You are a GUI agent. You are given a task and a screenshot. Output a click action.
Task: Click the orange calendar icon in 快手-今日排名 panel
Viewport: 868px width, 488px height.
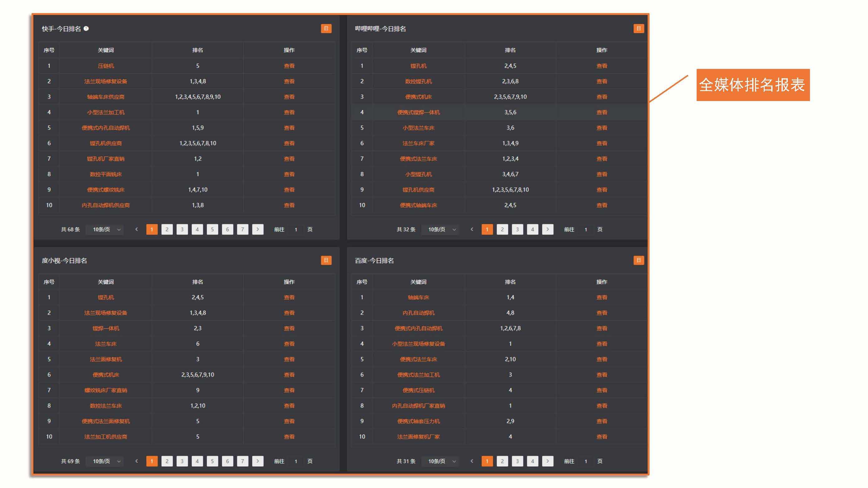(326, 29)
